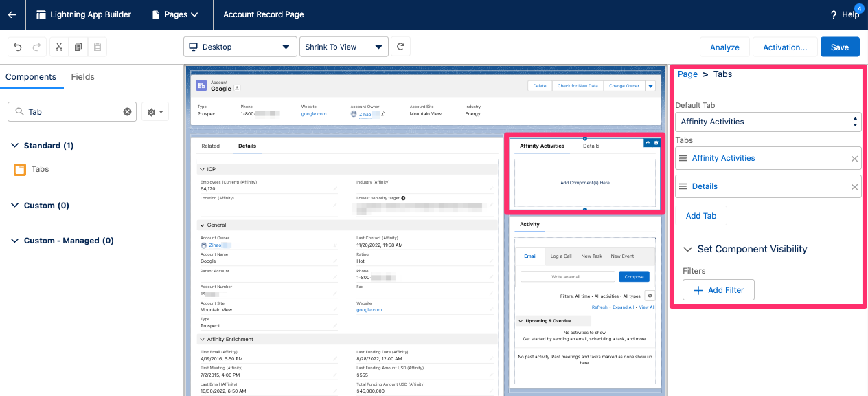Click the Copy icon in the toolbar
The width and height of the screenshot is (868, 396).
pos(78,47)
